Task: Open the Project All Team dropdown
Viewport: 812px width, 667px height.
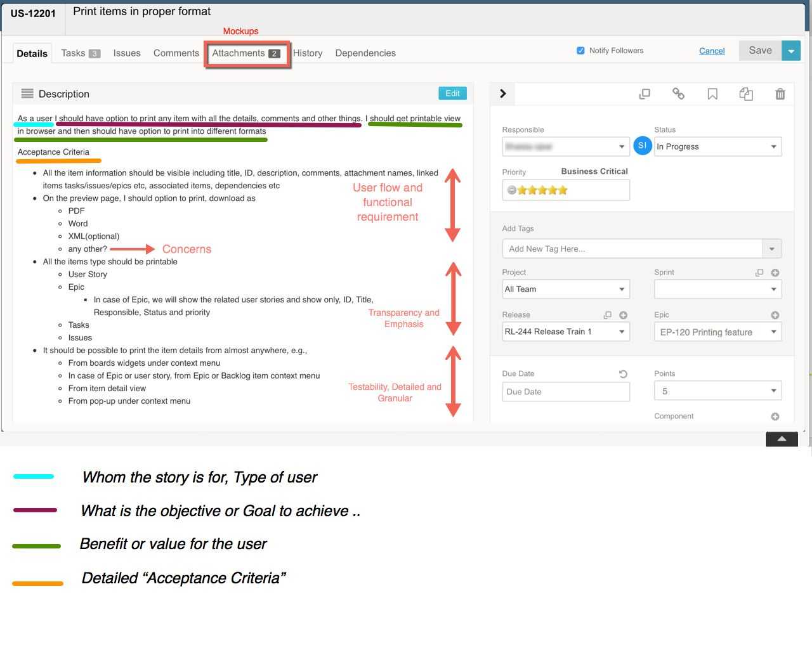Action: (x=566, y=289)
